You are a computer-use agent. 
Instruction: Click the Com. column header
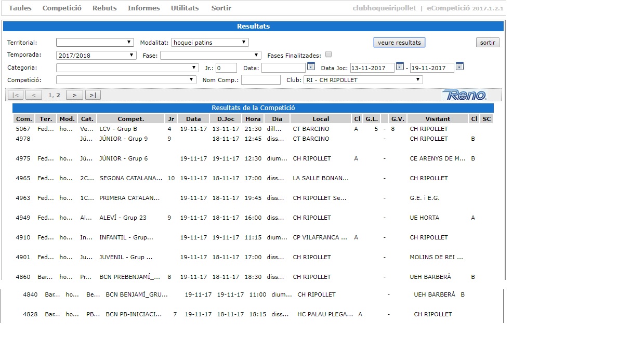24,119
